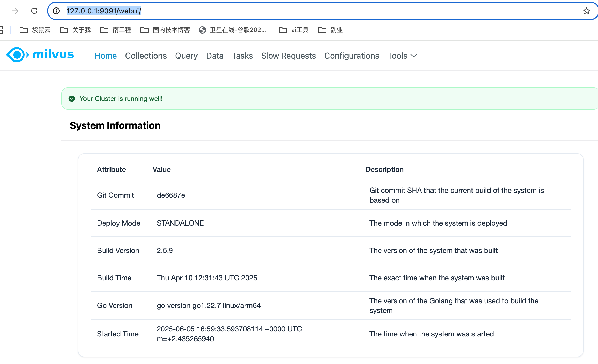Open the Slow Requests page

[288, 56]
